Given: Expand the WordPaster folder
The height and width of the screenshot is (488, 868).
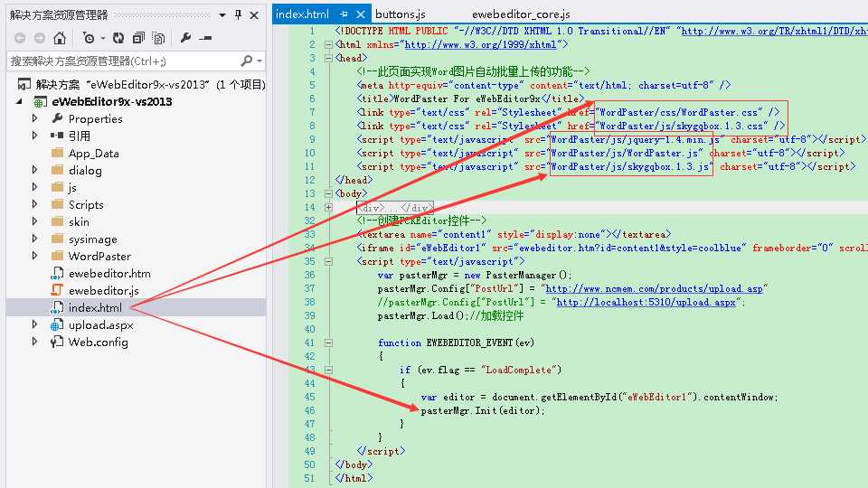Looking at the screenshot, I should coord(35,256).
